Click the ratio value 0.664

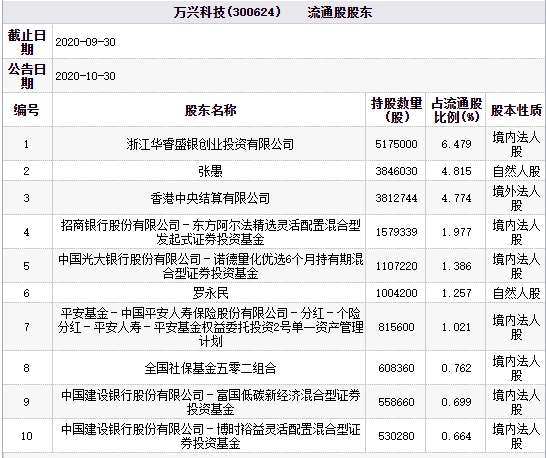coord(456,436)
